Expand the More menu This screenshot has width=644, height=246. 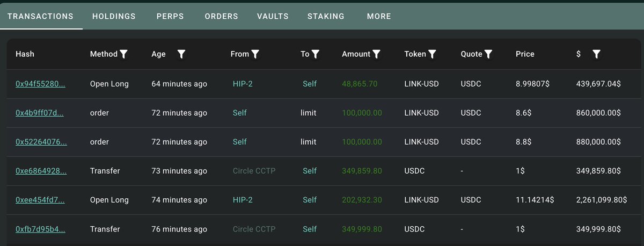click(x=379, y=16)
